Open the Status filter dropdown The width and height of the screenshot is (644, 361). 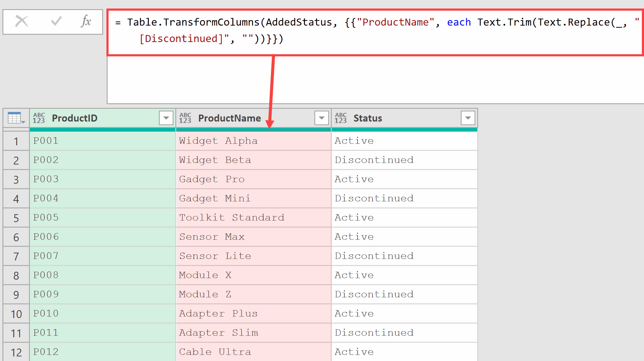click(468, 118)
